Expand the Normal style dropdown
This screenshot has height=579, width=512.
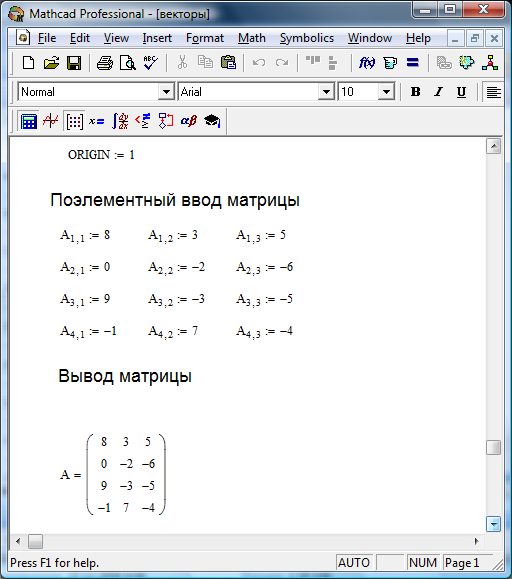166,92
